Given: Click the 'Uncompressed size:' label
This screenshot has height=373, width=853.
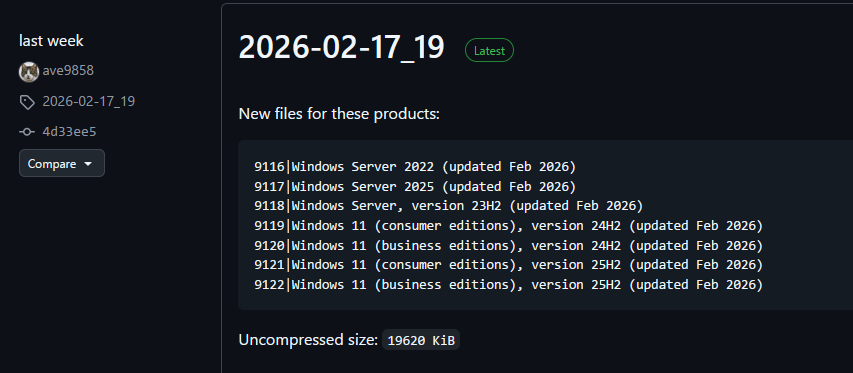Looking at the screenshot, I should (308, 340).
